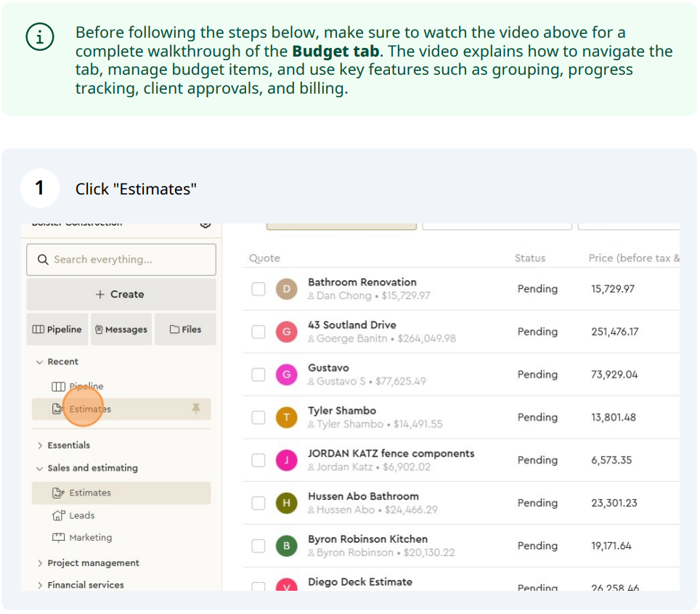Select the 43 Soutland Drive checkbox
The width and height of the screenshot is (700, 614).
click(259, 332)
